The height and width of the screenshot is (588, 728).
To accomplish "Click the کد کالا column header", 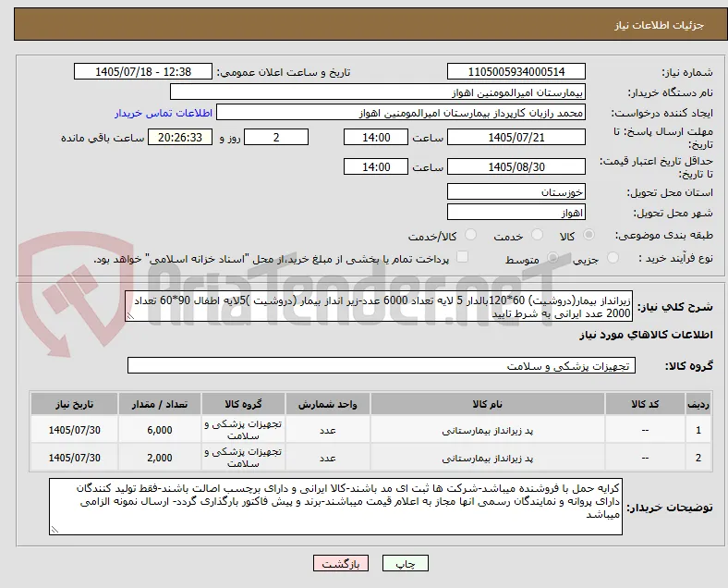I will click(646, 404).
